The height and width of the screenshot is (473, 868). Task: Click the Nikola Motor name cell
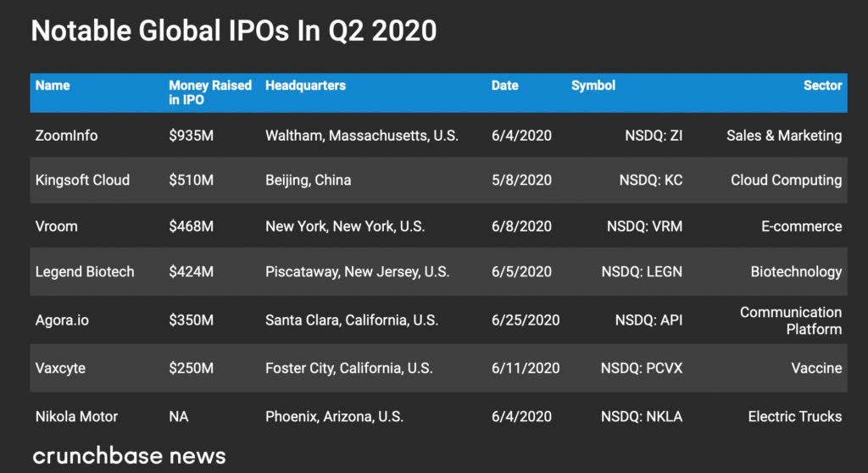tap(76, 416)
